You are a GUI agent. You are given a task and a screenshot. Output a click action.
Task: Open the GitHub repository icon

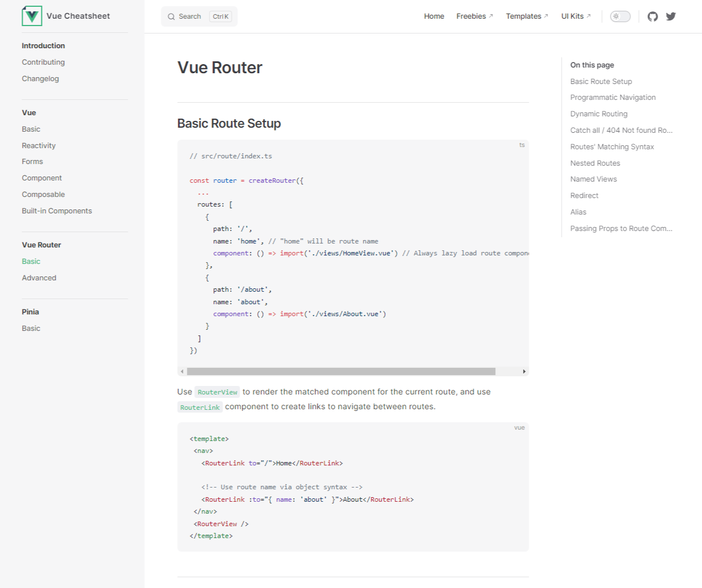(x=653, y=16)
